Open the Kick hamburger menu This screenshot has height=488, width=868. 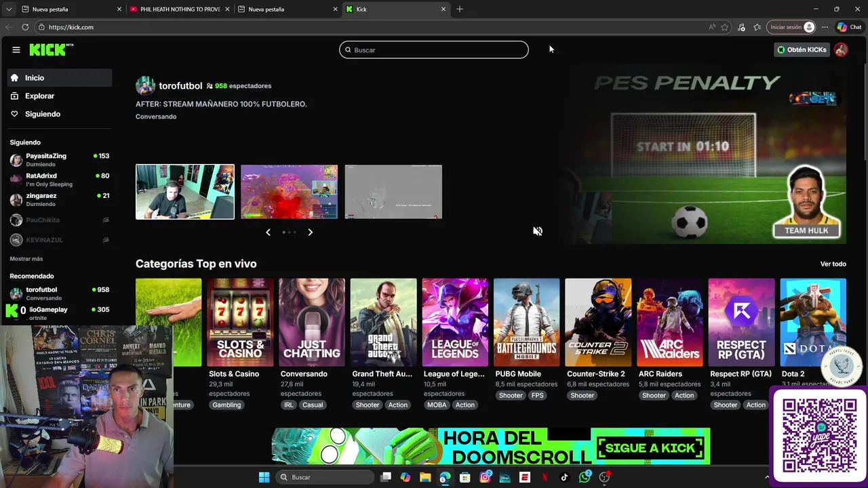point(16,49)
